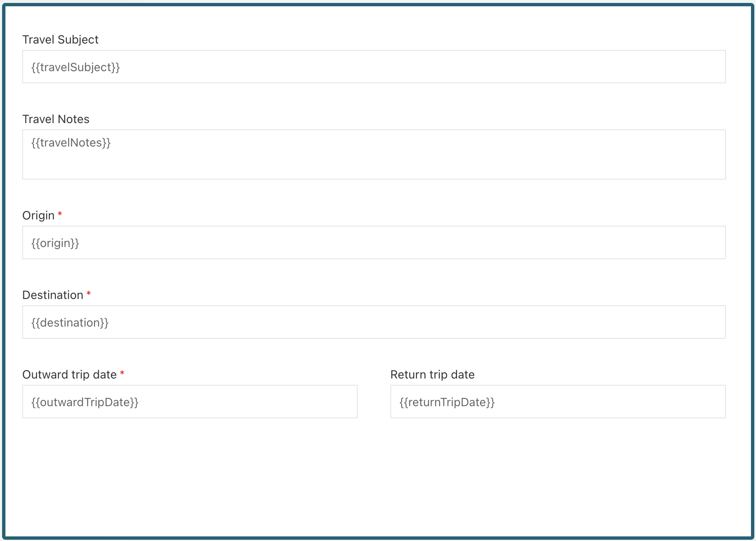This screenshot has width=756, height=541.
Task: Click the required asterisk next to Destination
Action: click(x=89, y=294)
